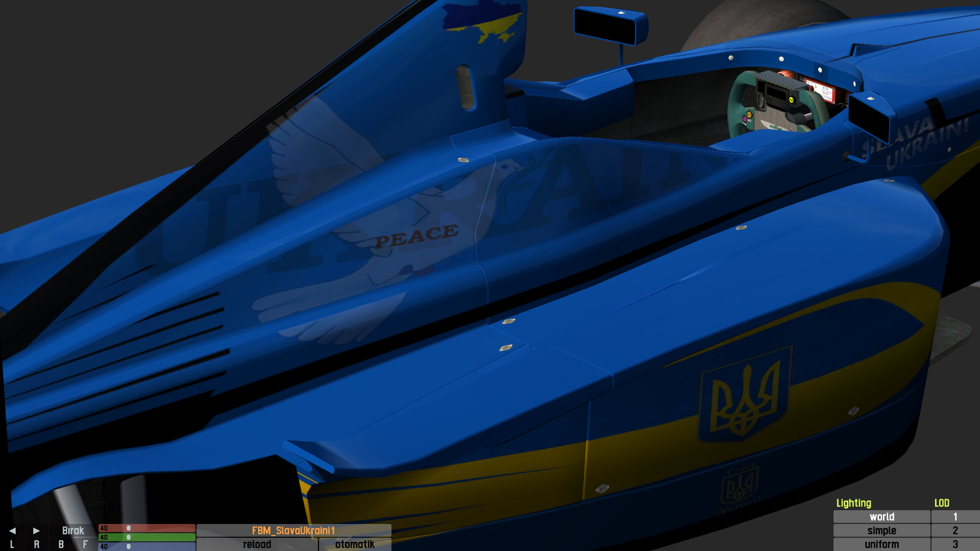Select the L left view button
The width and height of the screenshot is (980, 551).
(12, 544)
